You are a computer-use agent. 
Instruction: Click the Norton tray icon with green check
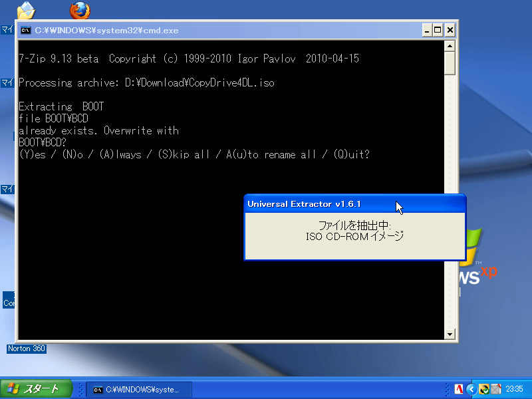(x=484, y=389)
